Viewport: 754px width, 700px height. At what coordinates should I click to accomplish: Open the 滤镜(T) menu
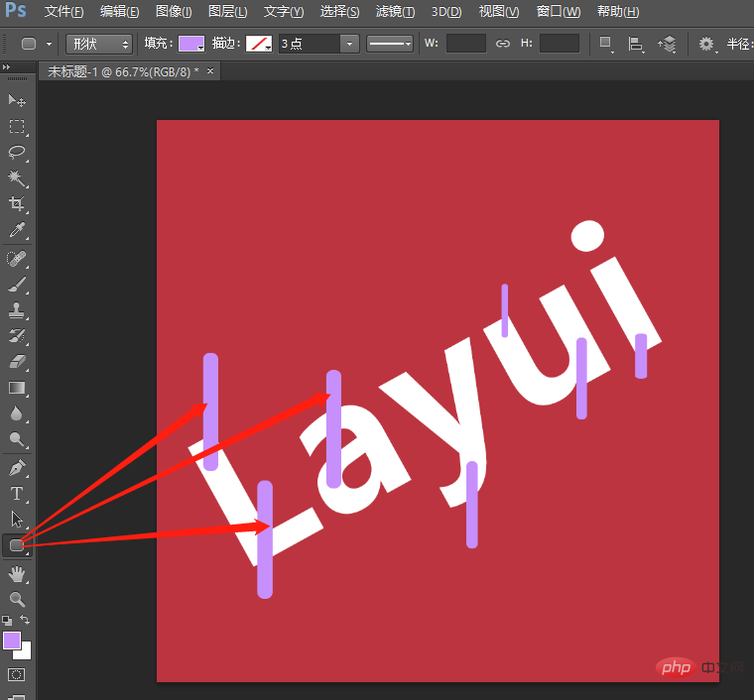tap(395, 11)
